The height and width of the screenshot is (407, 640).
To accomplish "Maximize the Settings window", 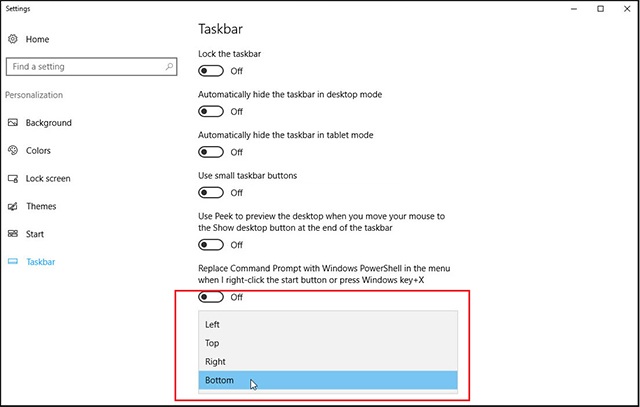I will [600, 9].
